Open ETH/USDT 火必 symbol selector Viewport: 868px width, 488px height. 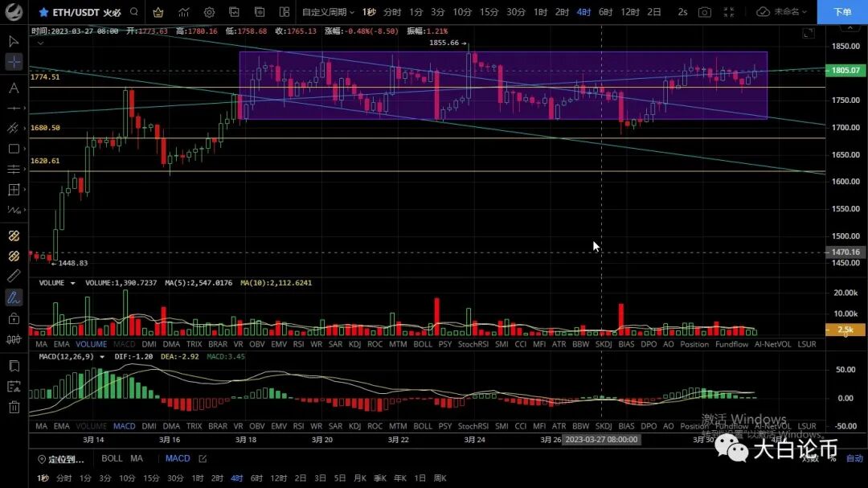point(87,12)
